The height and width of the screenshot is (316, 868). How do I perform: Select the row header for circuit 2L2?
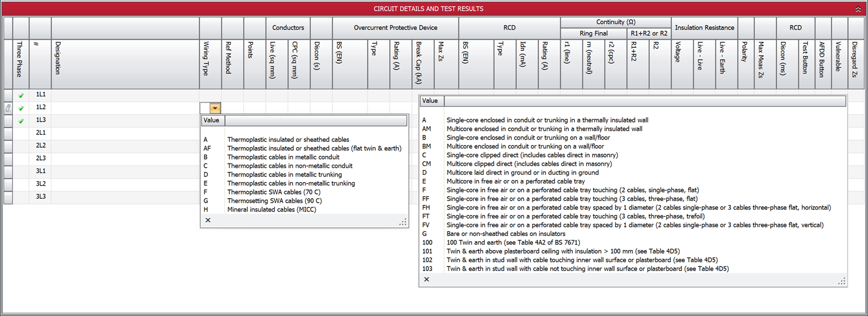pos(8,146)
